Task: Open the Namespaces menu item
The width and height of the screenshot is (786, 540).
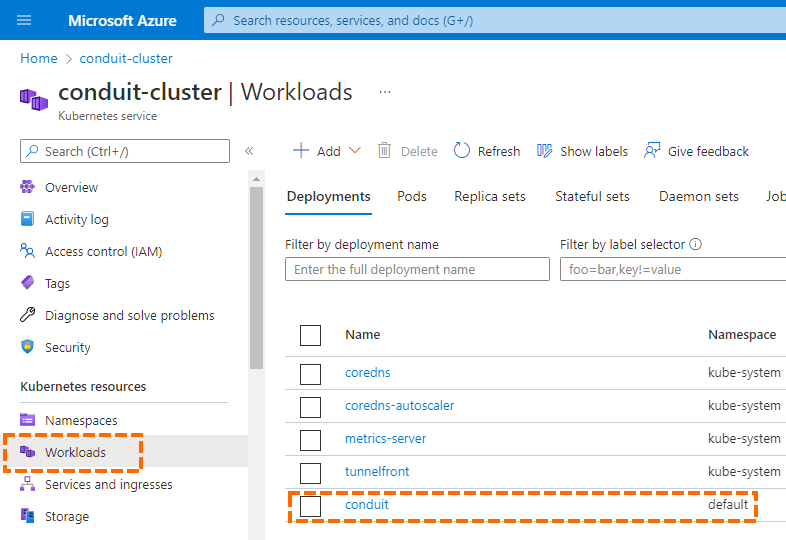Action: tap(81, 420)
